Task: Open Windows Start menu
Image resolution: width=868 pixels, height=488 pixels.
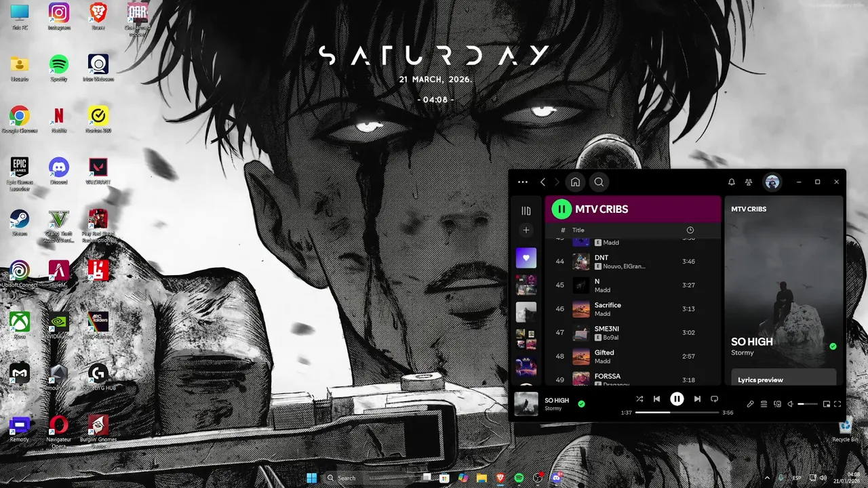Action: click(311, 478)
